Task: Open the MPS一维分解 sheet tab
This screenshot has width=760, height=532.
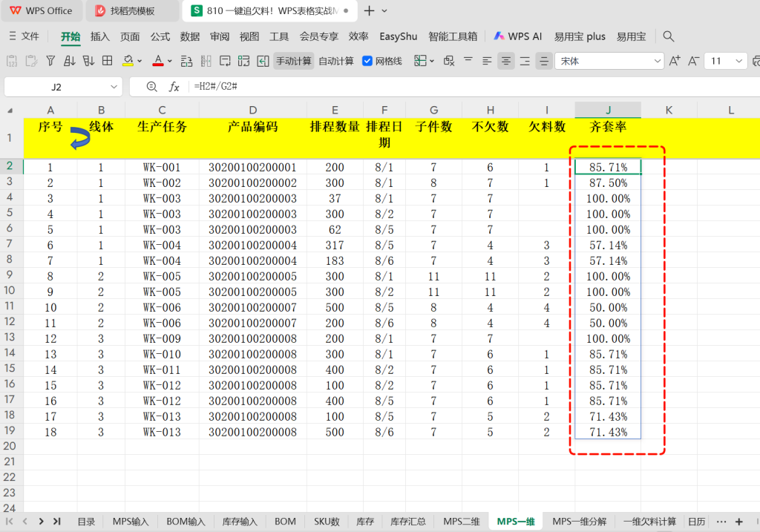Action: (x=579, y=522)
